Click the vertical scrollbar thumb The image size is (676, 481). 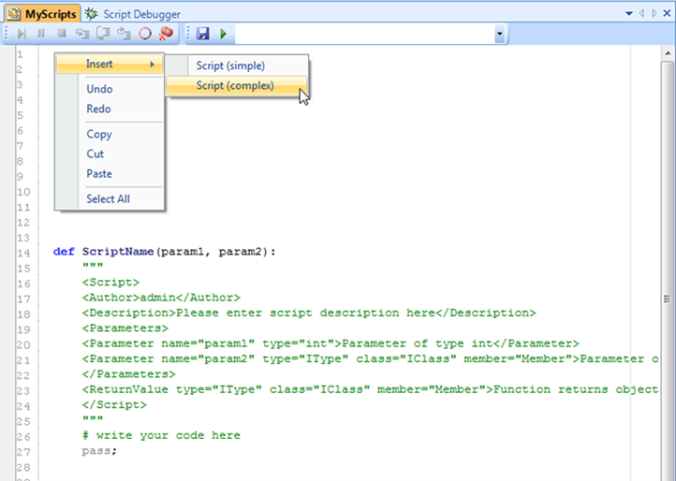coord(667,299)
